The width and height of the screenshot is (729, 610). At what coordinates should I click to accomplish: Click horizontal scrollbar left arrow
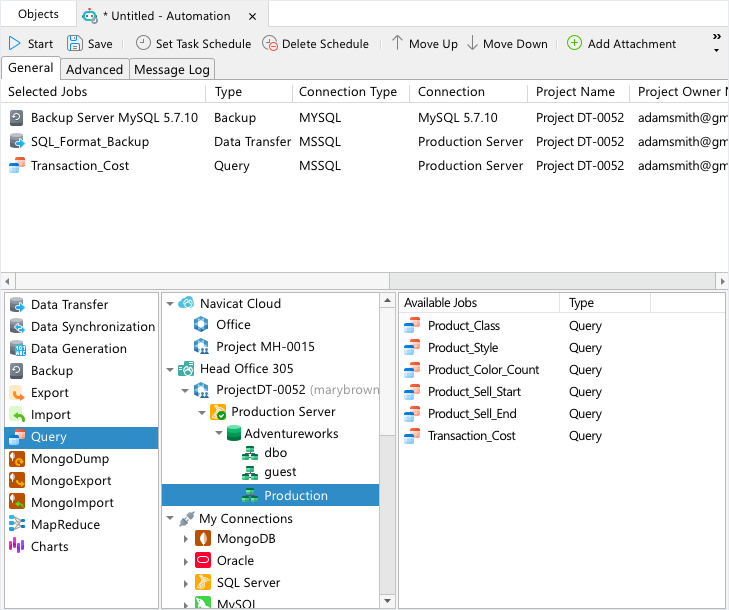(x=7, y=281)
